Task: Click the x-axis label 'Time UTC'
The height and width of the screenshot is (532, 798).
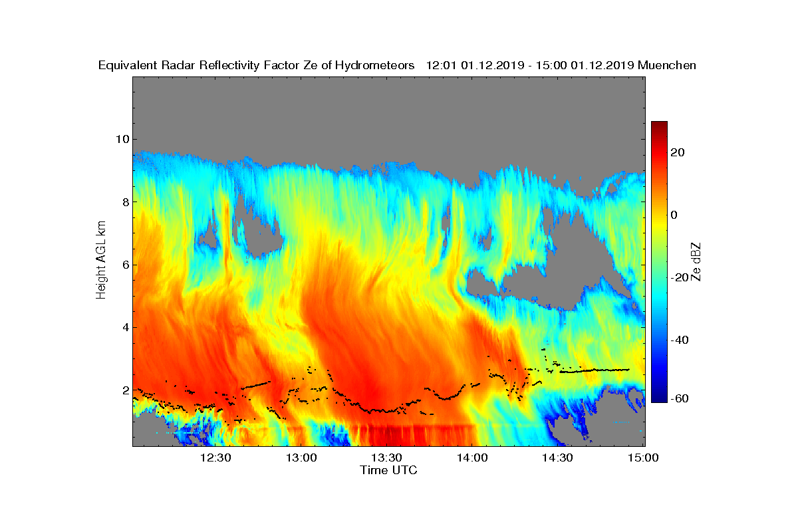Action: (x=389, y=470)
